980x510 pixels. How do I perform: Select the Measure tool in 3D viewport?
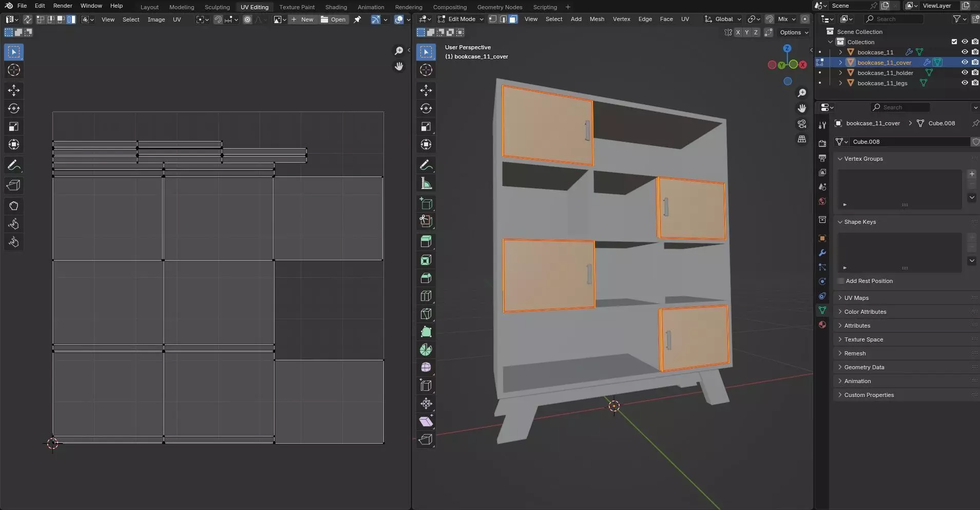426,183
